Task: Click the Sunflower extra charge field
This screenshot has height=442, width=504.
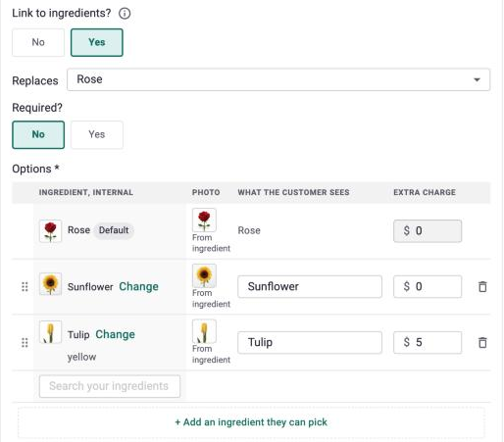Action: [x=428, y=286]
